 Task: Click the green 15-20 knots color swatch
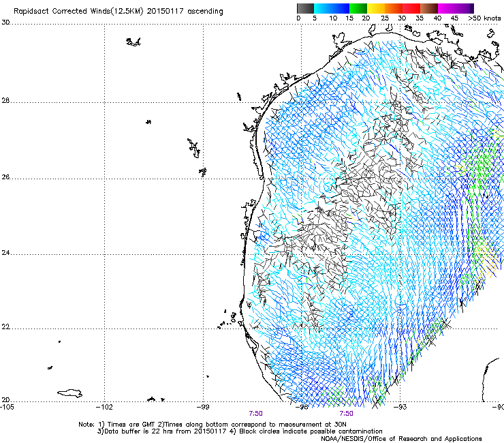[x=358, y=8]
